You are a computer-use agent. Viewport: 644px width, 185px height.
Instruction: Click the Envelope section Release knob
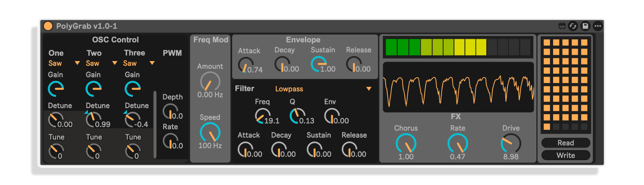pyautogui.click(x=354, y=64)
